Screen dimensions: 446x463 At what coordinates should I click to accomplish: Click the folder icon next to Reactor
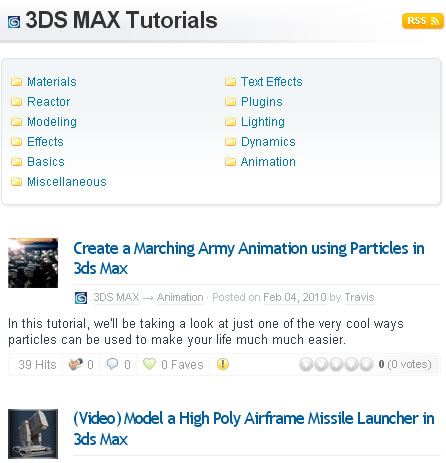(16, 102)
